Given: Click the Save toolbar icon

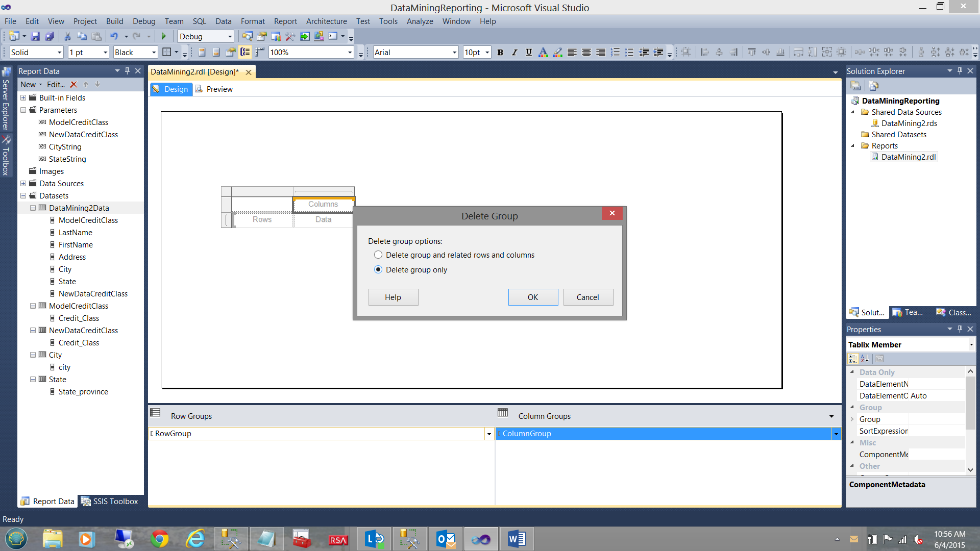Looking at the screenshot, I should (35, 36).
